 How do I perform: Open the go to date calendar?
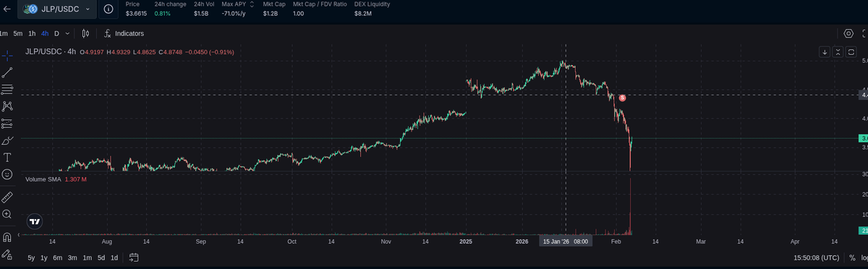click(x=134, y=257)
